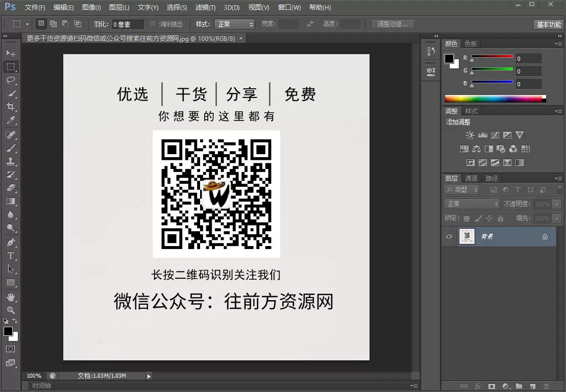Select the Blur tool
This screenshot has width=566, height=392.
[11, 215]
